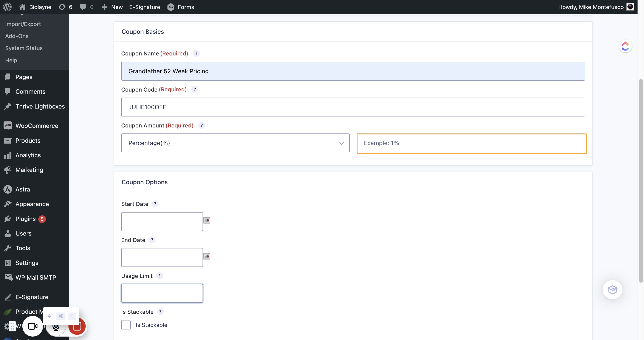The height and width of the screenshot is (340, 644).
Task: Click the comments bubble icon in admin bar
Action: coord(83,7)
